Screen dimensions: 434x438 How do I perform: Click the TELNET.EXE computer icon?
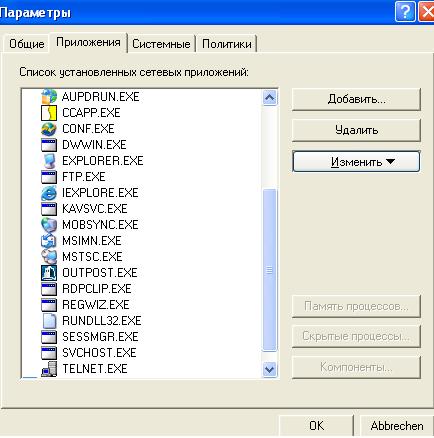49,369
